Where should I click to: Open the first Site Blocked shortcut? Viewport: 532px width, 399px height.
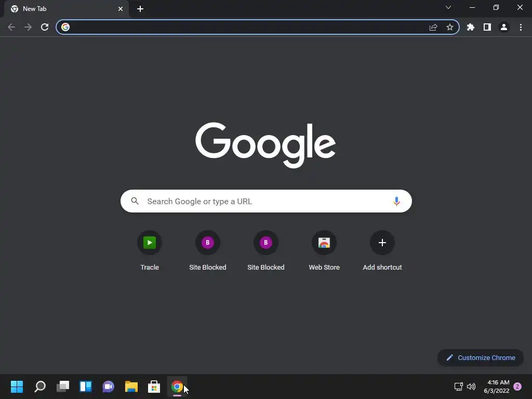coord(208,250)
